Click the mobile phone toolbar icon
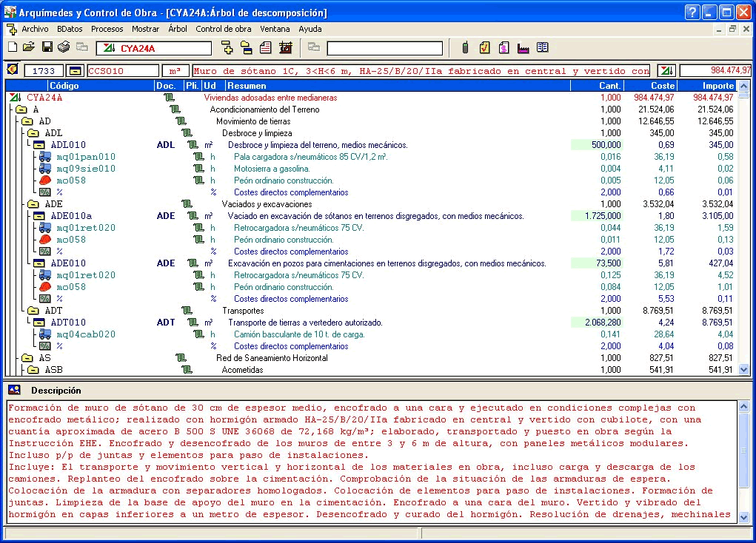 point(465,47)
